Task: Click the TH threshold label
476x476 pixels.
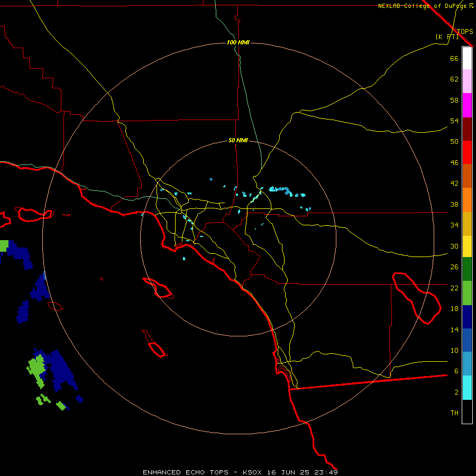Action: click(x=454, y=413)
